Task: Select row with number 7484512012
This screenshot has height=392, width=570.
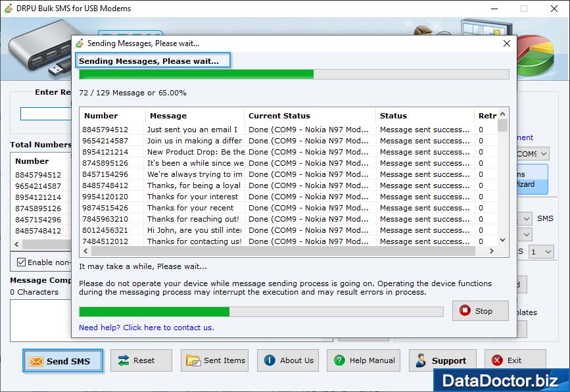Action: tap(289, 241)
